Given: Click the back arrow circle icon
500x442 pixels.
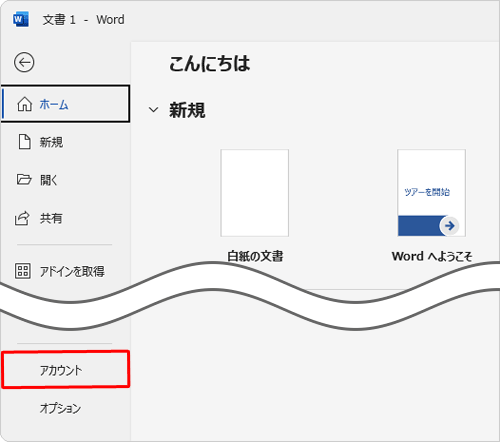Looking at the screenshot, I should [24, 62].
